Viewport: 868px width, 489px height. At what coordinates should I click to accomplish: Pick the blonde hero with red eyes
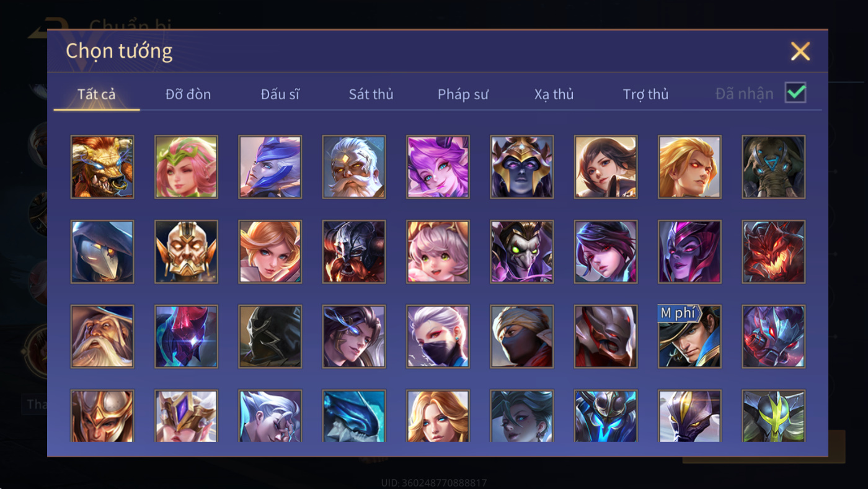pos(689,167)
